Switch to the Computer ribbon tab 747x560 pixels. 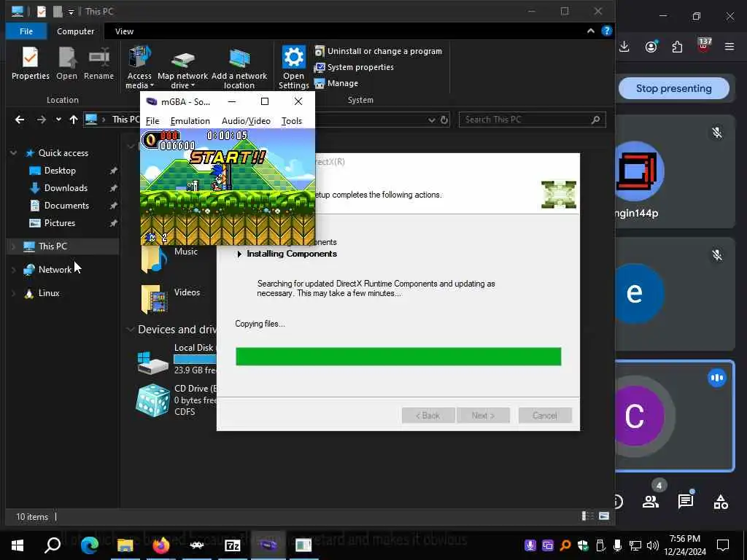tap(75, 31)
